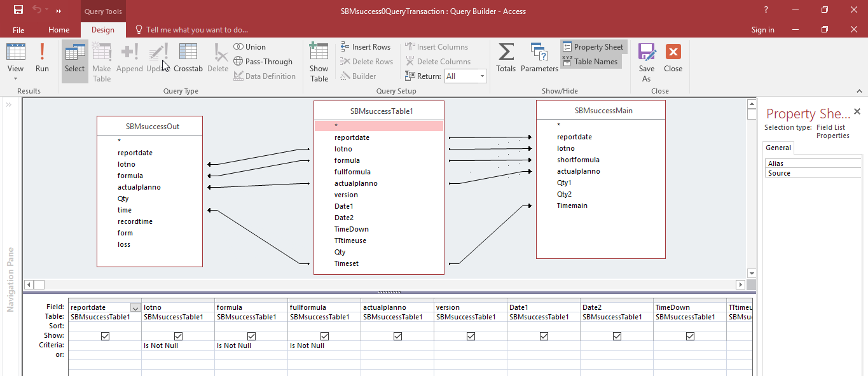
Task: Choose Append query type
Action: click(x=130, y=58)
